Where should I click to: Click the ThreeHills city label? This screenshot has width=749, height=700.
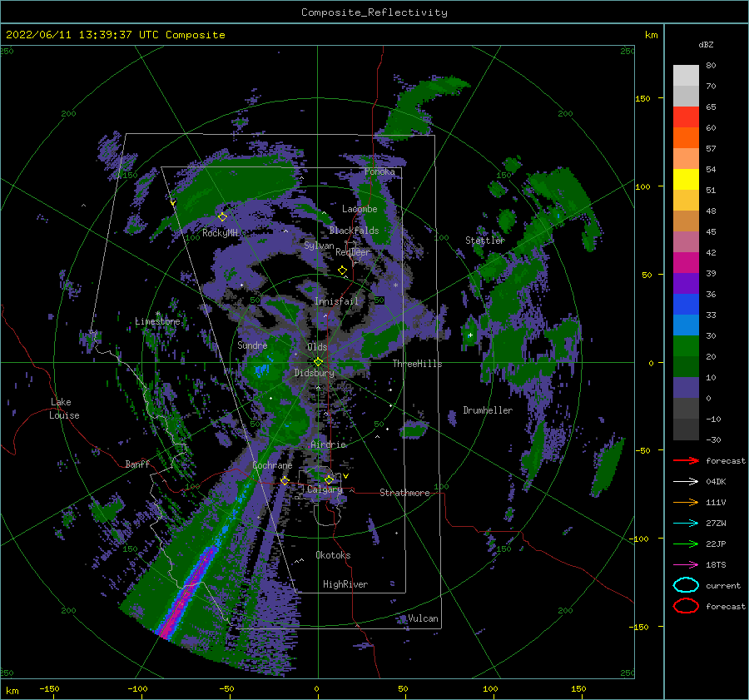point(418,364)
